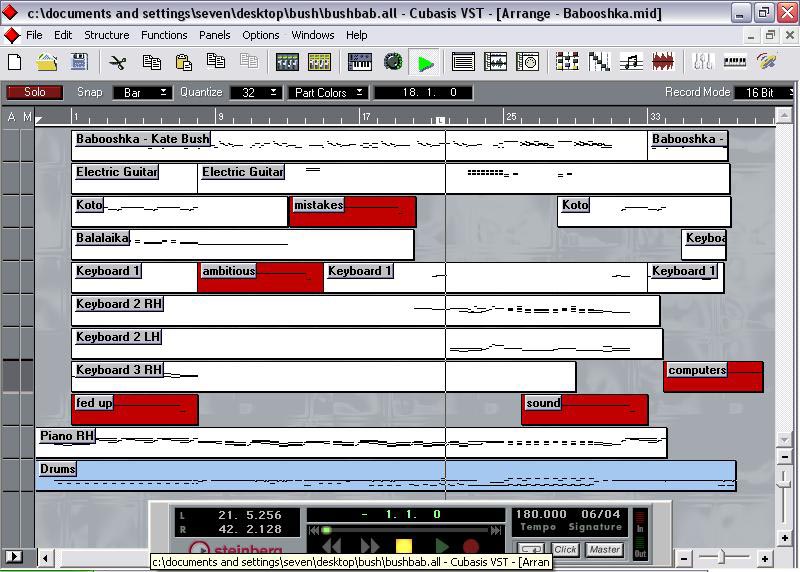Open the Snap Bar dropdown
This screenshot has height=572, width=800.
[x=140, y=92]
